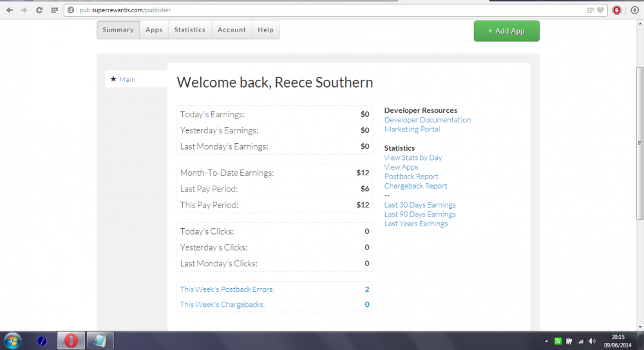The height and width of the screenshot is (350, 644).
Task: Open the Statistics tab
Action: tap(190, 30)
